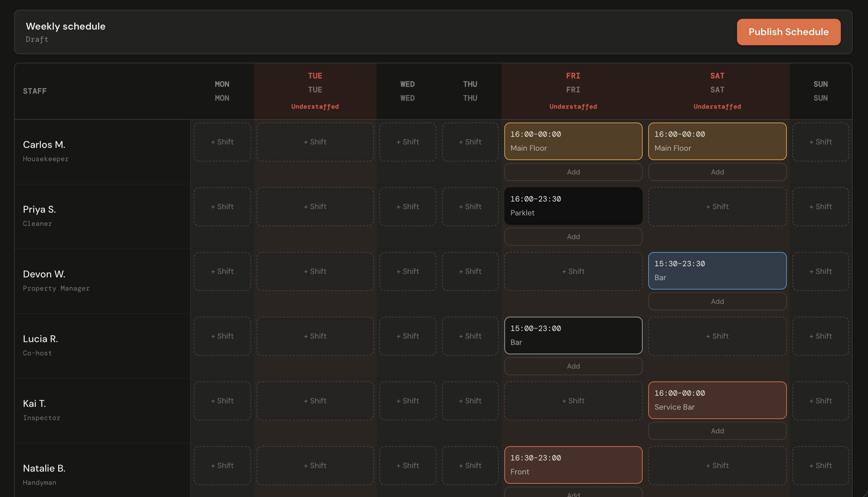Add a Monday shift for Carlos M.
The height and width of the screenshot is (497, 868).
(x=222, y=141)
